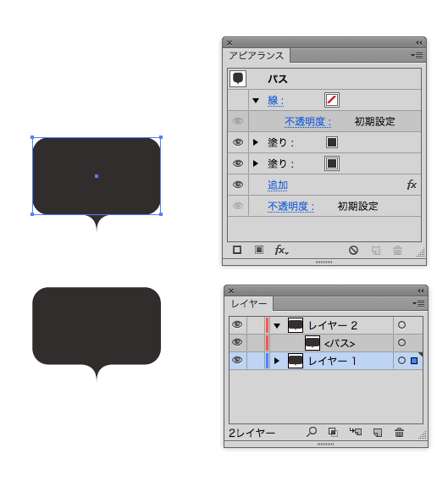Image resolution: width=448 pixels, height=498 pixels.
Task: Expand レイヤー 1 disclosure triangle
Action: tap(277, 361)
